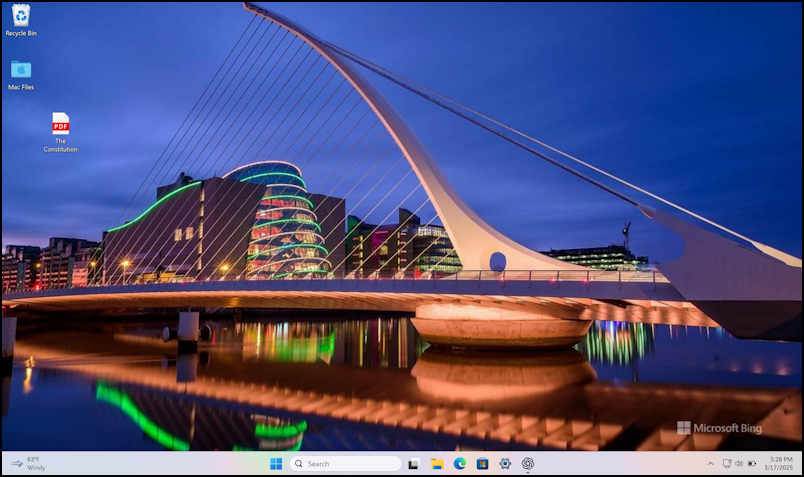Launch the ChatGPT app from taskbar
The image size is (804, 477).
(x=528, y=464)
